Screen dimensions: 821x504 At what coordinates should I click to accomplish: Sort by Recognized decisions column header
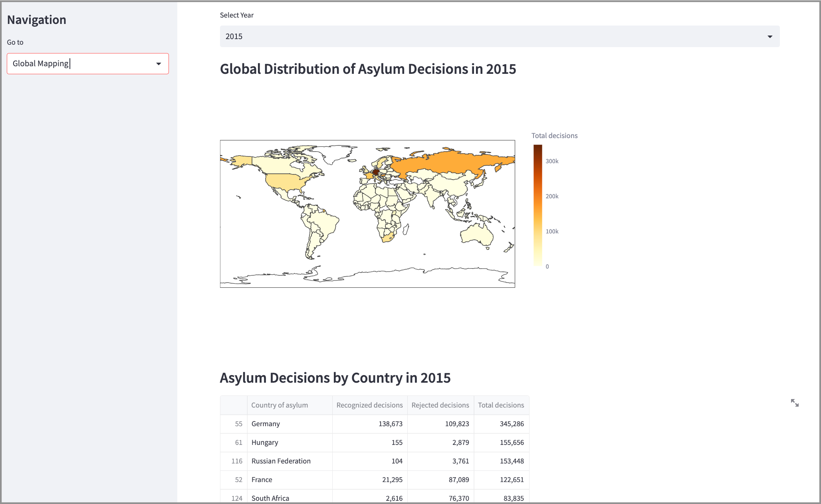(x=369, y=405)
